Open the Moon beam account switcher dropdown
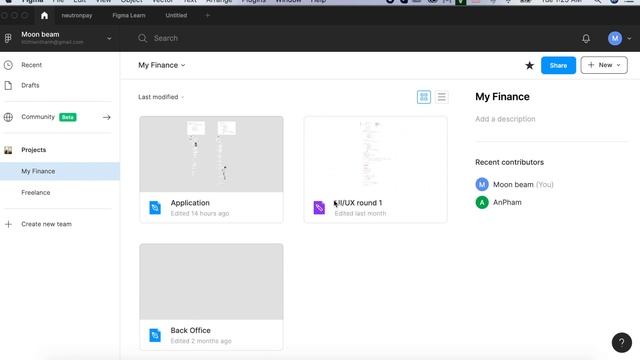Screen dimensions: 640x360 tap(109, 38)
